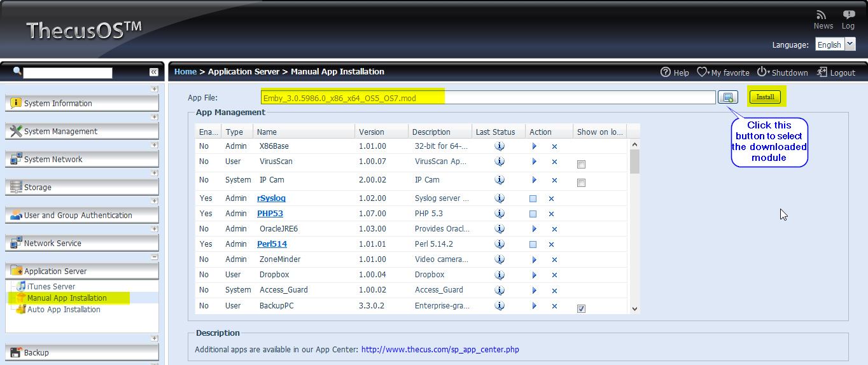Sort by the Name column header
This screenshot has height=365, width=868.
(x=304, y=132)
